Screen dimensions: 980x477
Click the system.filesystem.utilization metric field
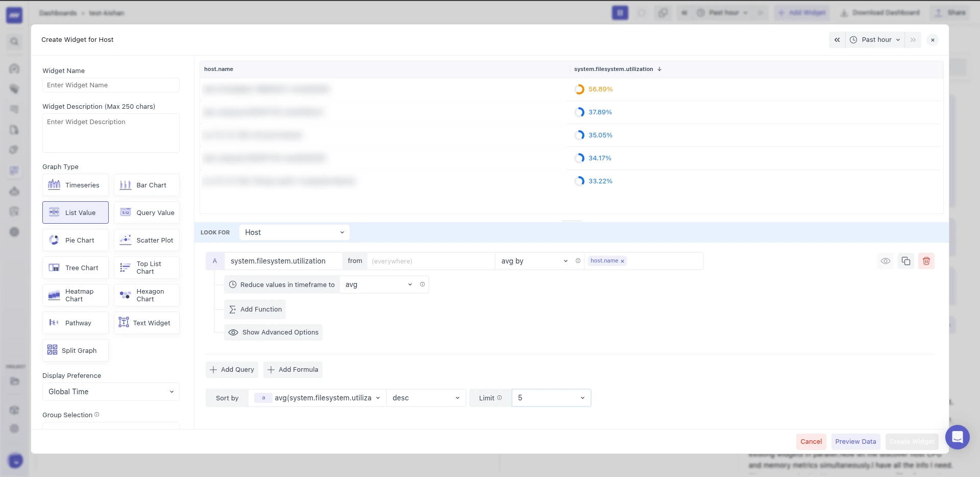[x=284, y=261]
